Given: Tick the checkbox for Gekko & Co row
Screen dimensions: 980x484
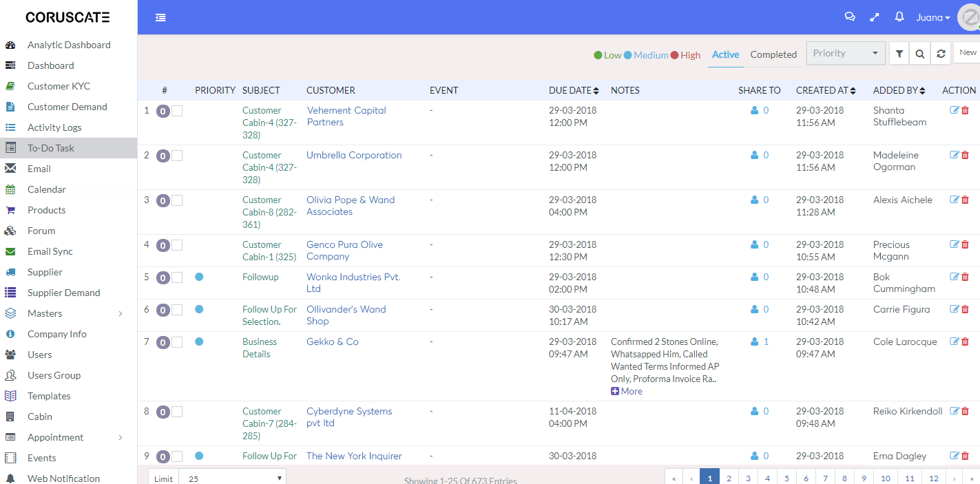Looking at the screenshot, I should [x=177, y=342].
